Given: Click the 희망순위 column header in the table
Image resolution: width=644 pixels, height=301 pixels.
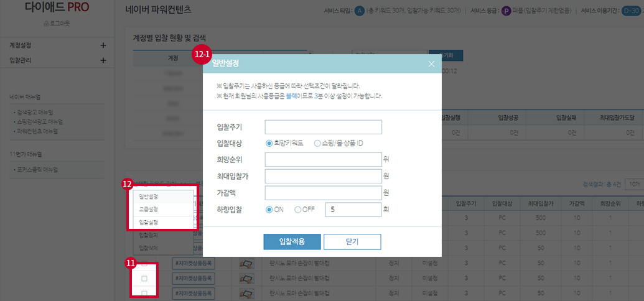Looking at the screenshot, I should (x=610, y=204).
